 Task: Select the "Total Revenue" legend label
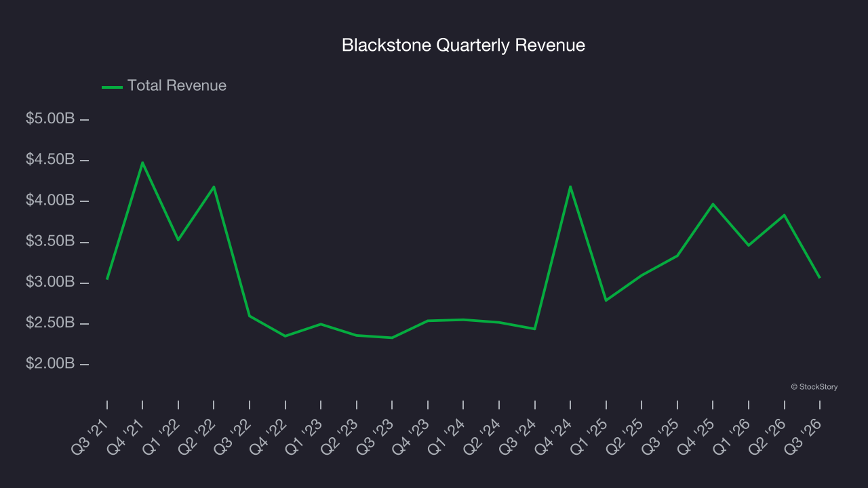(177, 85)
